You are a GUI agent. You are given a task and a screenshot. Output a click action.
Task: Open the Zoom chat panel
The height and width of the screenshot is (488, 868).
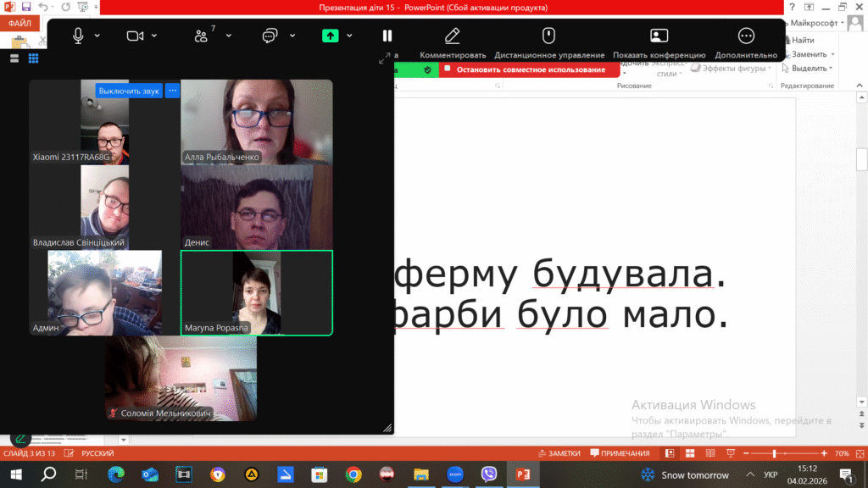(270, 36)
